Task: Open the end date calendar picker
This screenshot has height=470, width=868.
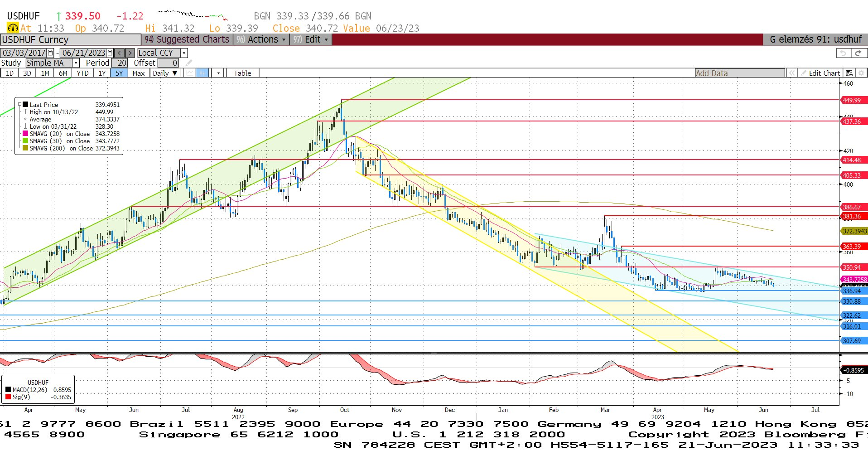Action: click(x=110, y=53)
